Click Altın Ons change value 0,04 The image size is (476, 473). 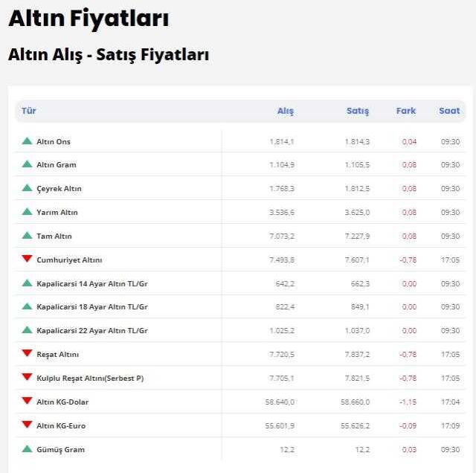click(x=409, y=142)
